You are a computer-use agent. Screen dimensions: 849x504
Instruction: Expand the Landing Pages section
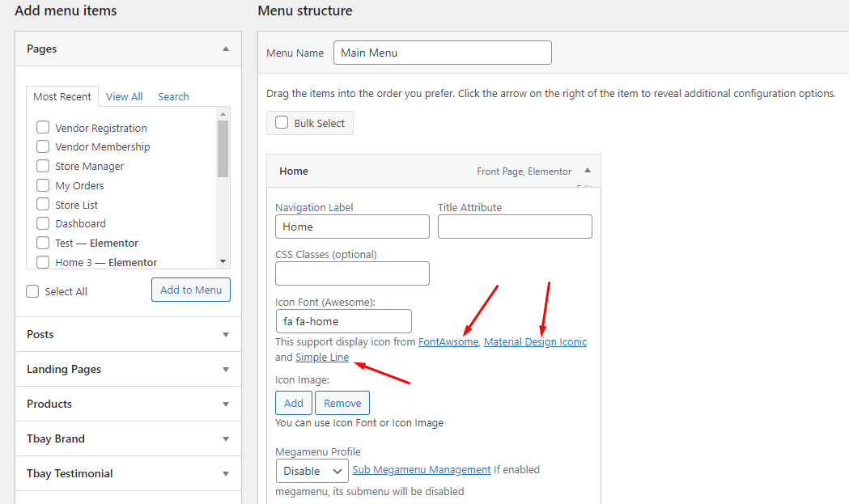coord(226,369)
